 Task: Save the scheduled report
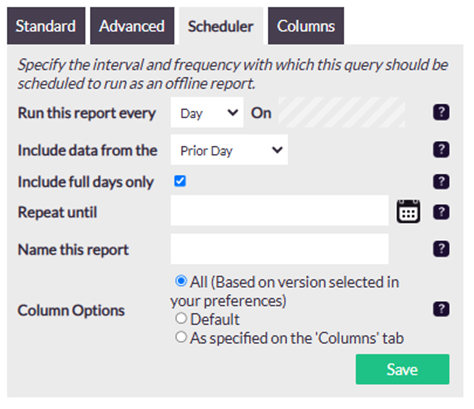[402, 369]
